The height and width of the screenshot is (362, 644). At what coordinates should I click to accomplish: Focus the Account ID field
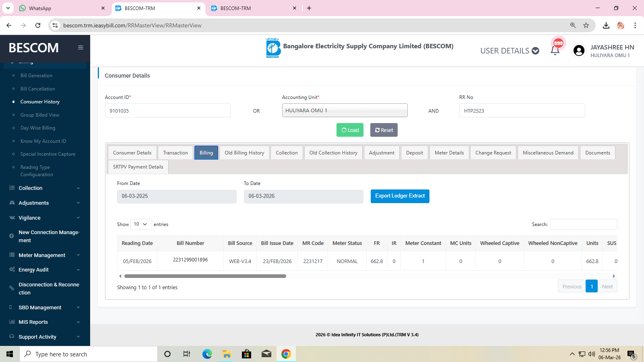pyautogui.click(x=167, y=111)
